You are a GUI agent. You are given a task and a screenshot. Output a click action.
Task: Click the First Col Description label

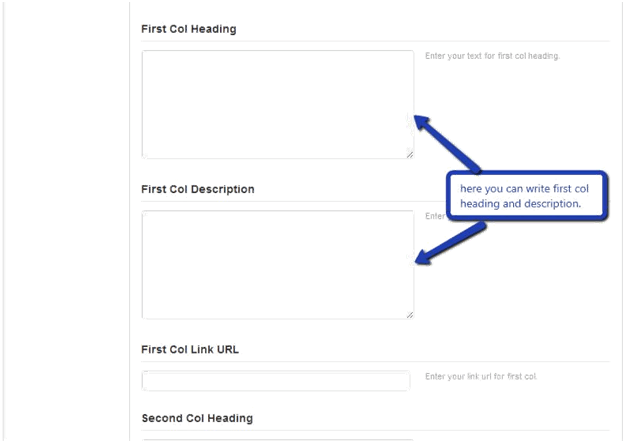click(x=198, y=189)
